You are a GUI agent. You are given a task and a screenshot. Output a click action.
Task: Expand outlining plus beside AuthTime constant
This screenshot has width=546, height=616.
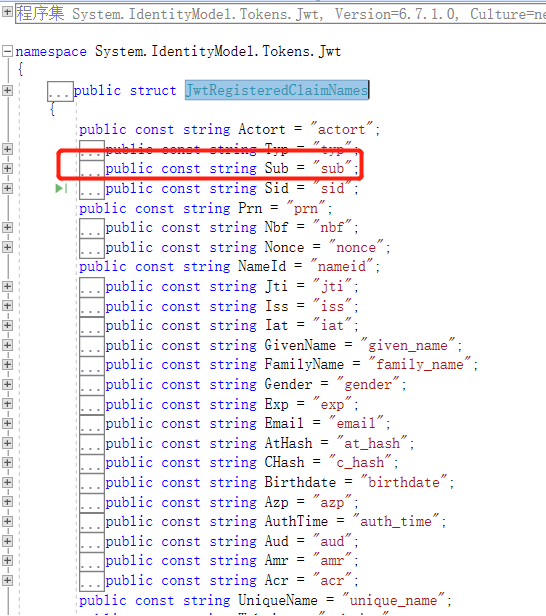coord(7,521)
